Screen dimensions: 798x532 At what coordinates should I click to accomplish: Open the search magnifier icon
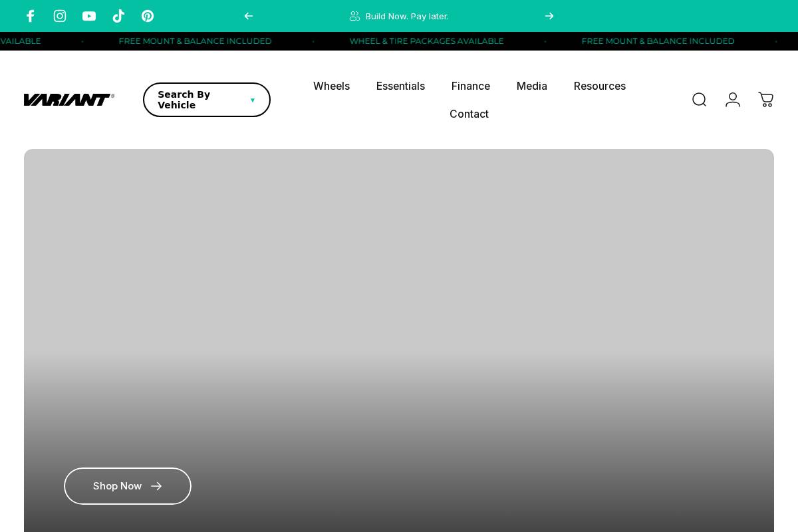(x=699, y=100)
